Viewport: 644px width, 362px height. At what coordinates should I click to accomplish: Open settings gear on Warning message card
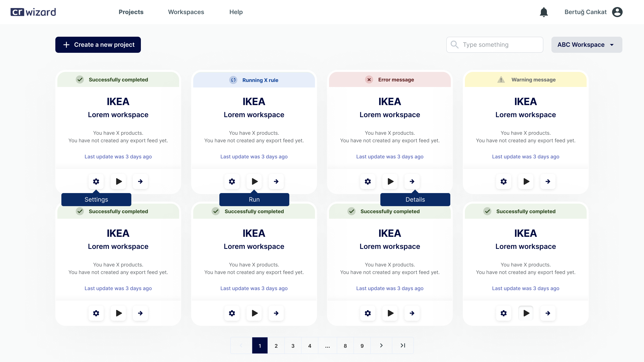(x=504, y=181)
